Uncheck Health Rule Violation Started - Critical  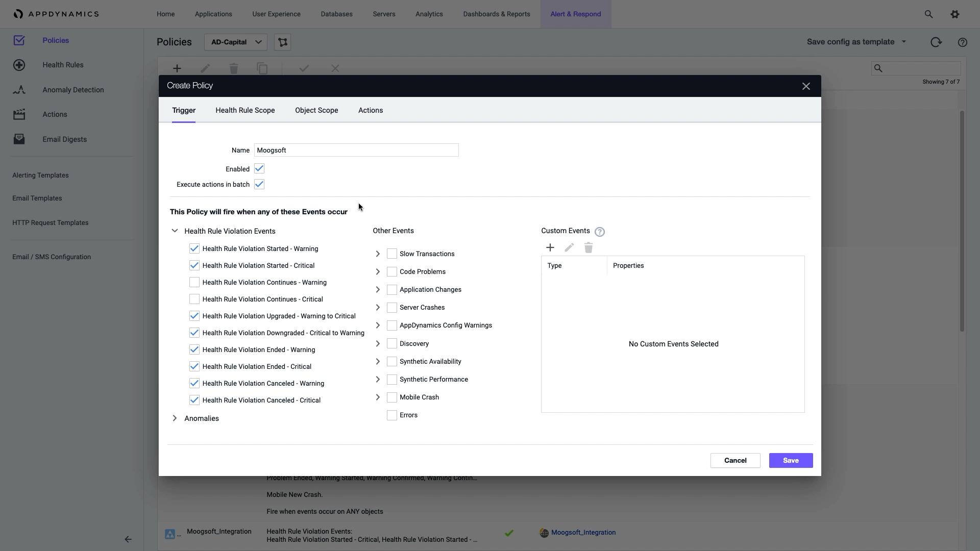pyautogui.click(x=194, y=265)
